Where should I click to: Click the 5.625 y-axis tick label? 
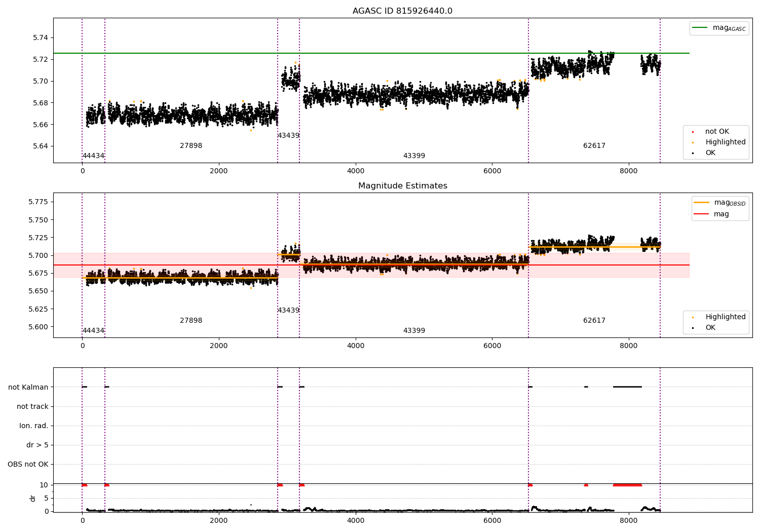pos(39,309)
